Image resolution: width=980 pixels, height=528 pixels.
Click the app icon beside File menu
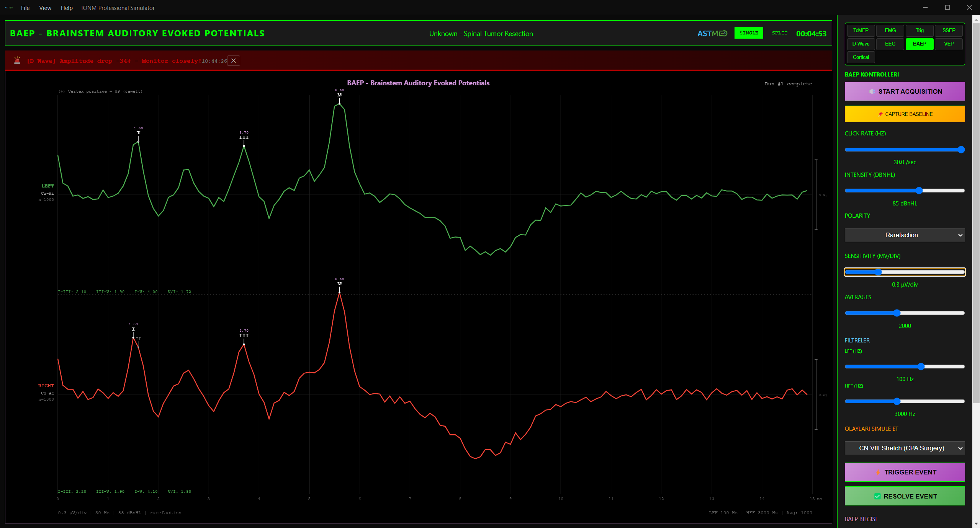8,8
